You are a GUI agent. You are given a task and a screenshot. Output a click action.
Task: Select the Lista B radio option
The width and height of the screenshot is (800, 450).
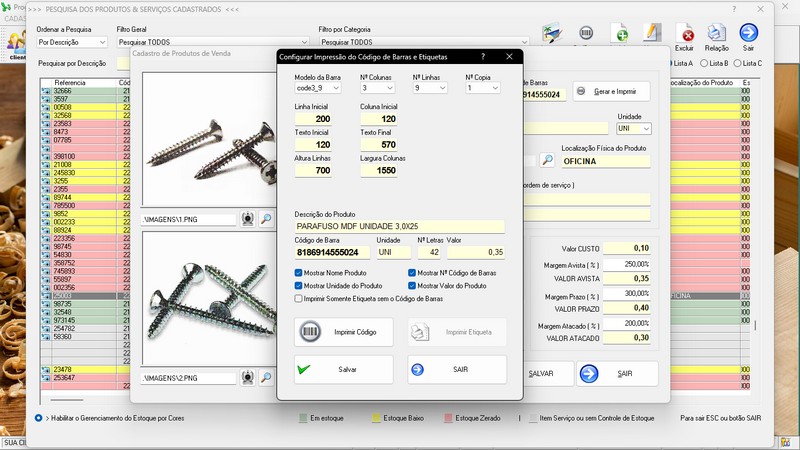pos(704,63)
